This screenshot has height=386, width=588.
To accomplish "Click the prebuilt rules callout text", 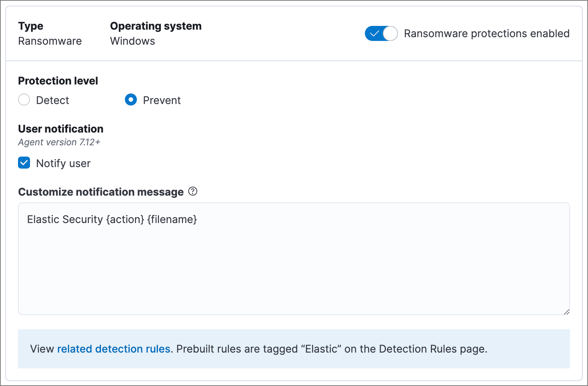I will click(331, 349).
